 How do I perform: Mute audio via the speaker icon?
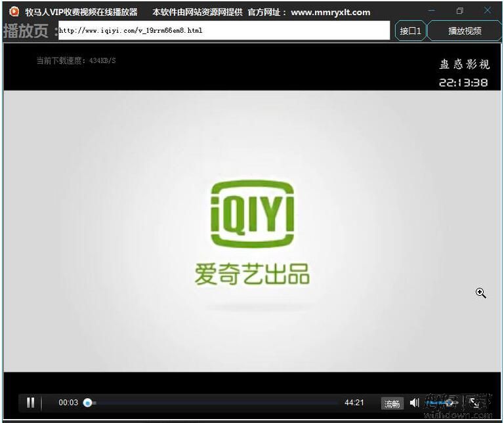[x=414, y=403]
